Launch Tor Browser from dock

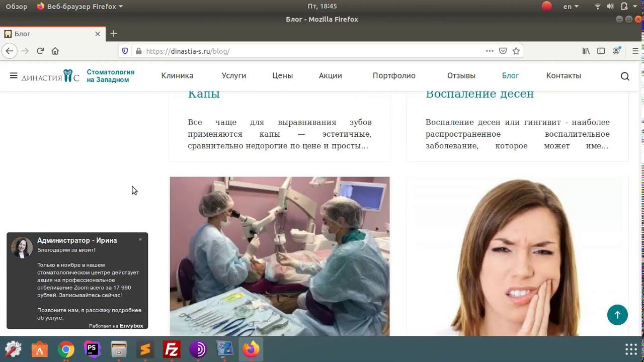click(x=198, y=349)
